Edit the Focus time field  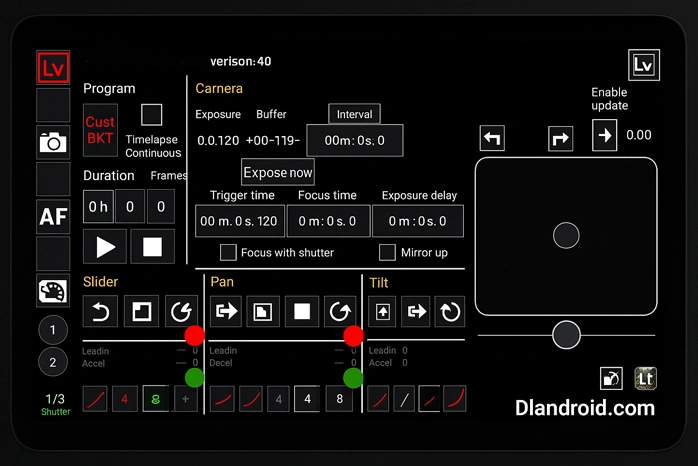(329, 221)
